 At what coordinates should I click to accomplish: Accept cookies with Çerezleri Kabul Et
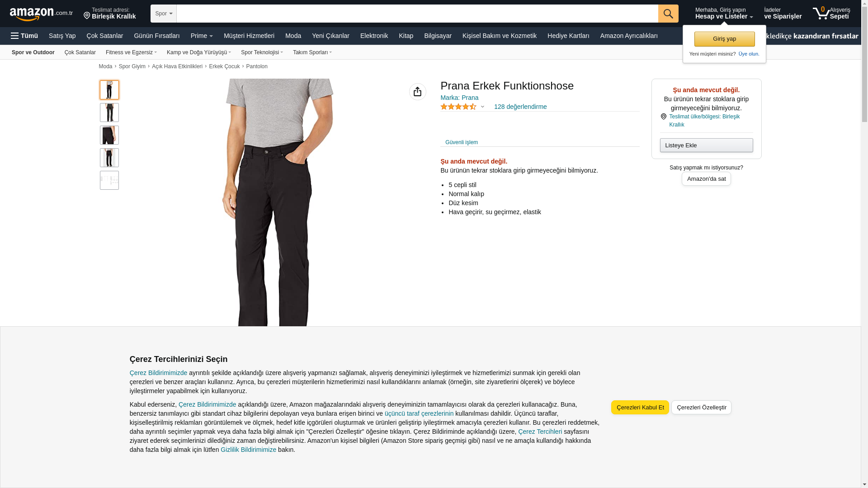click(640, 408)
